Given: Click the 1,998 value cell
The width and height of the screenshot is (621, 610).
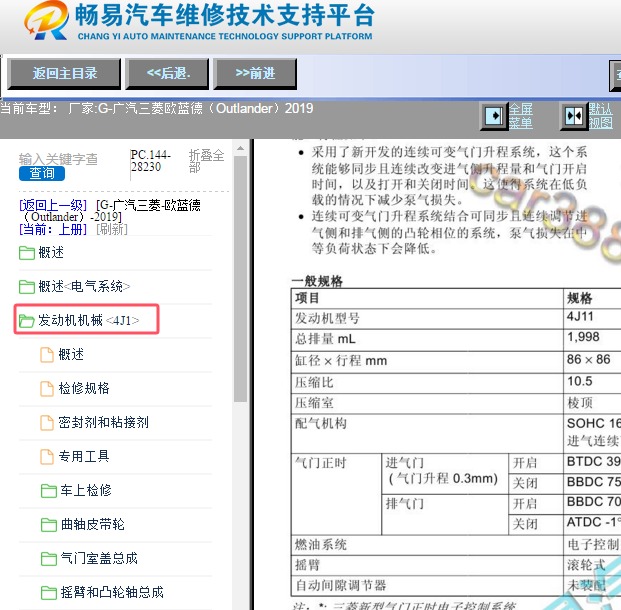Looking at the screenshot, I should tap(592, 340).
